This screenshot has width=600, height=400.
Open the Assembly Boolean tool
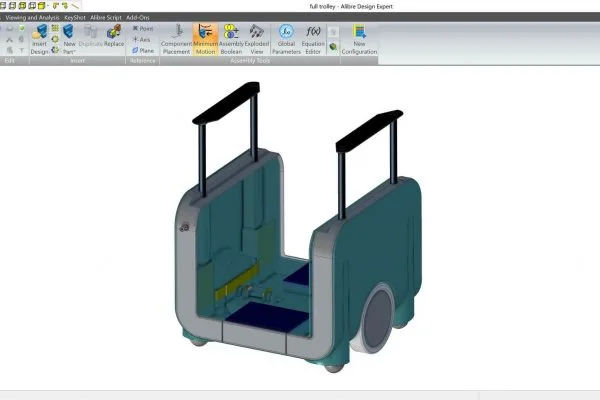(231, 39)
